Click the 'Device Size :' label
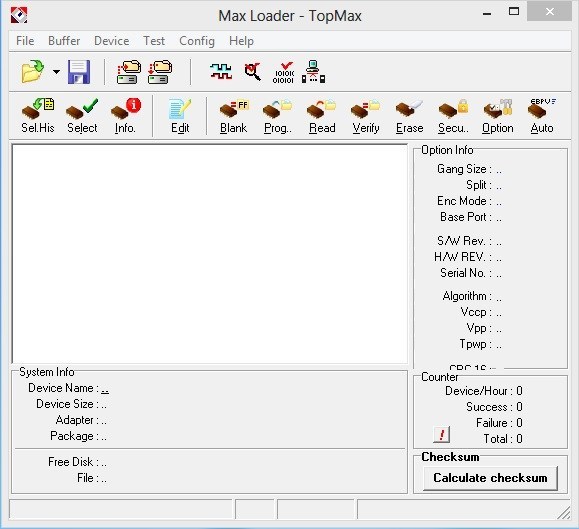 [x=68, y=404]
